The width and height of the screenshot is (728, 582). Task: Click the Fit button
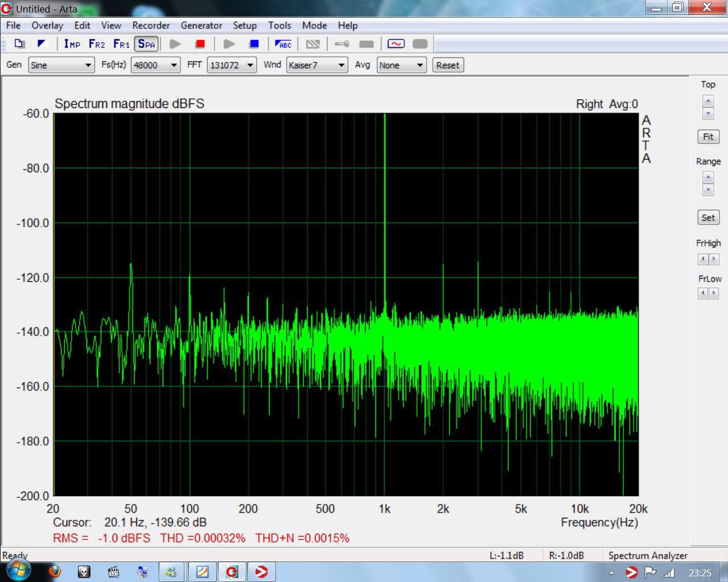tap(708, 137)
